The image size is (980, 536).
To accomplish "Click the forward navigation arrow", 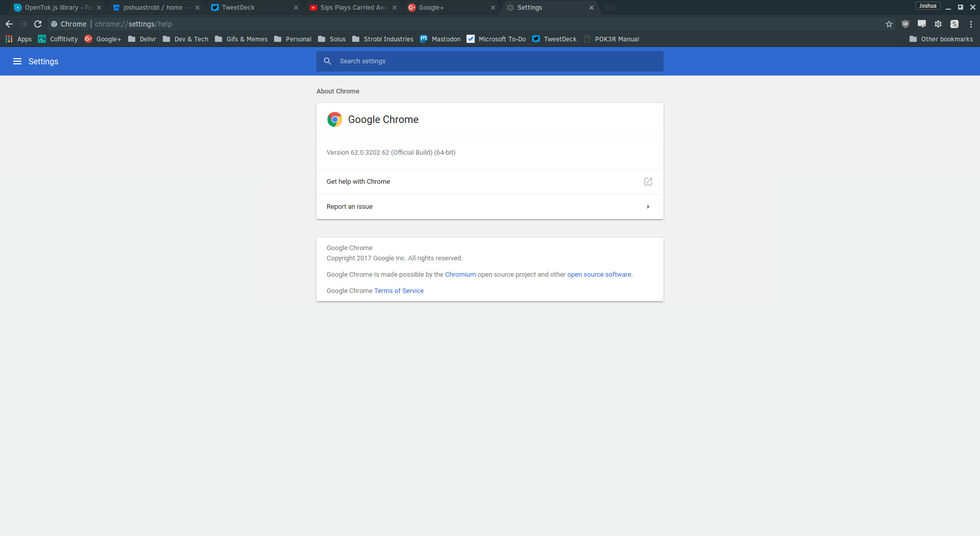I will (23, 24).
